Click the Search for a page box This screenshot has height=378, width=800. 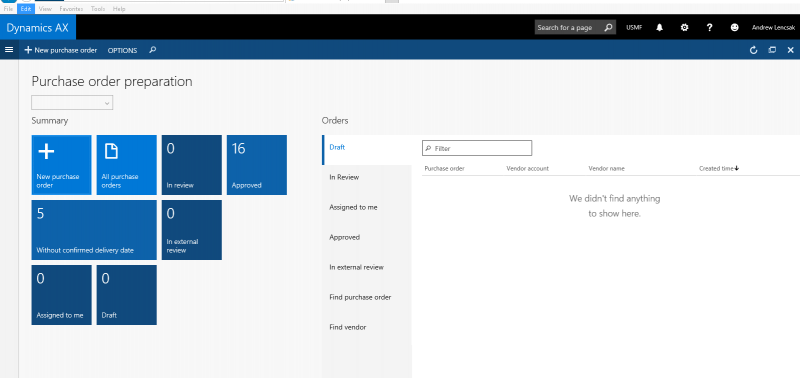[575, 28]
